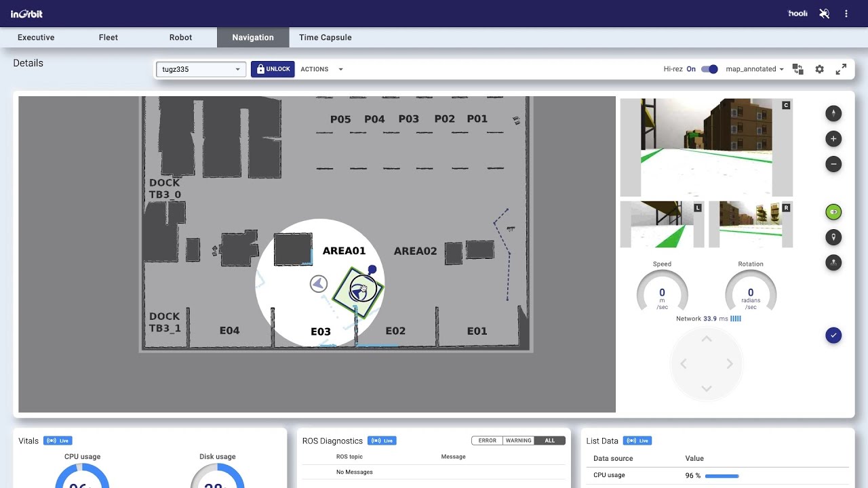The height and width of the screenshot is (488, 868).
Task: Open the three-dot overflow menu
Action: 846,14
